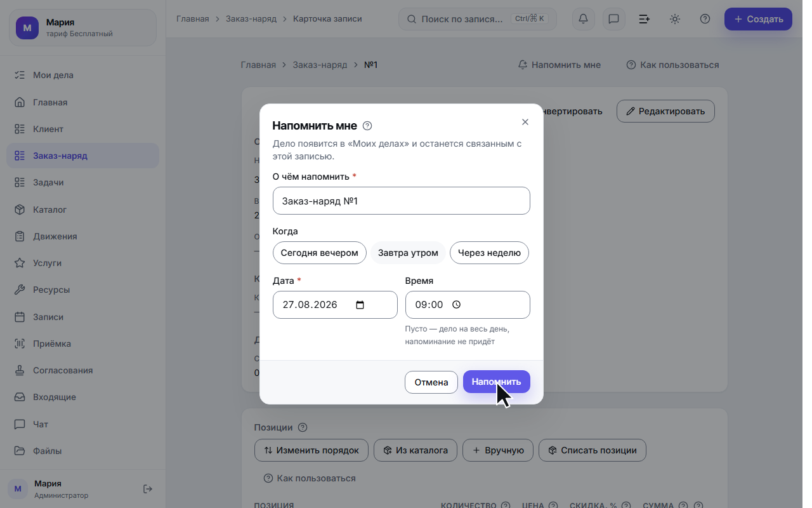Open Файлы in sidebar
Screen dimensions: 812x508
(x=82, y=451)
